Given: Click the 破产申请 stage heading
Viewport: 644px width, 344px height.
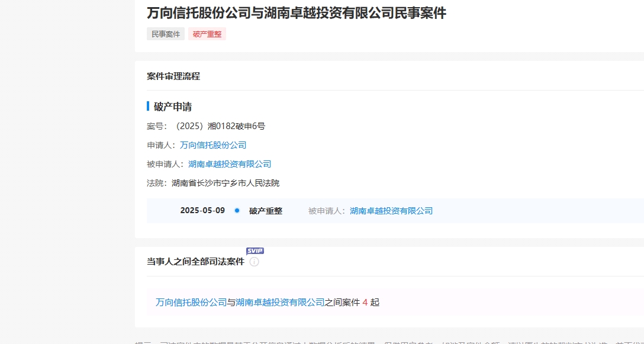Looking at the screenshot, I should [x=172, y=107].
